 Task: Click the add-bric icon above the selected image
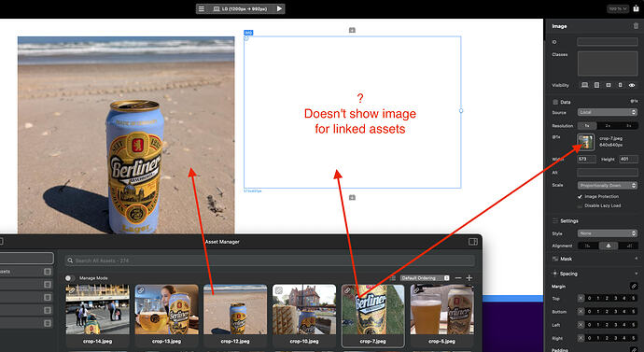click(x=352, y=30)
